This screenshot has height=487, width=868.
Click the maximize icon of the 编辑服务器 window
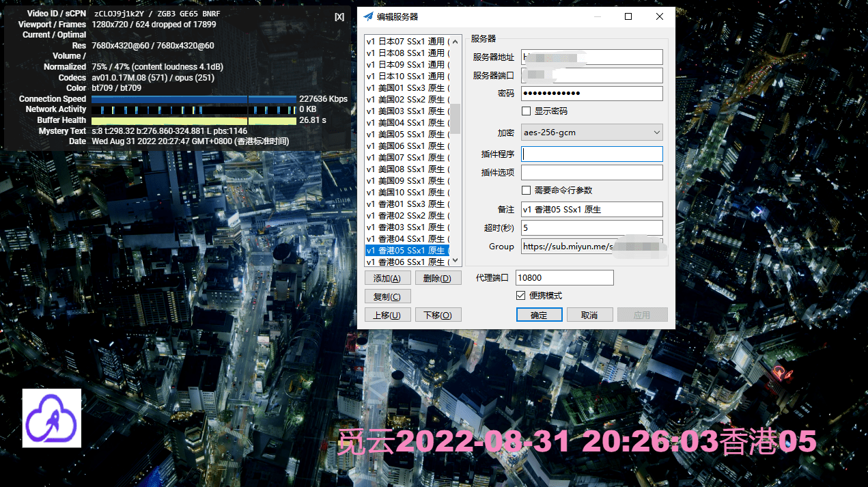click(x=628, y=16)
